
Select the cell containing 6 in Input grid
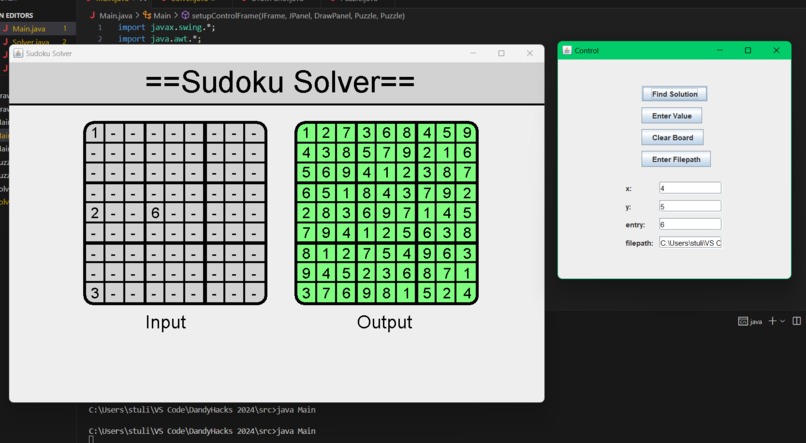click(x=155, y=212)
